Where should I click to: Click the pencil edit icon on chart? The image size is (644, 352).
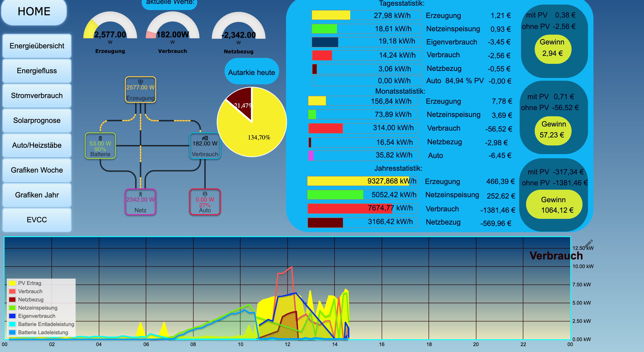[589, 243]
